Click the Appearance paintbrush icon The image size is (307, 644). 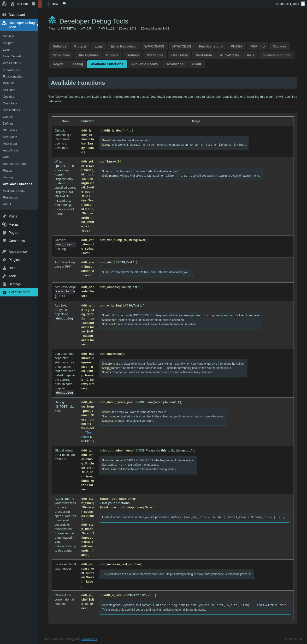pyautogui.click(x=4, y=252)
